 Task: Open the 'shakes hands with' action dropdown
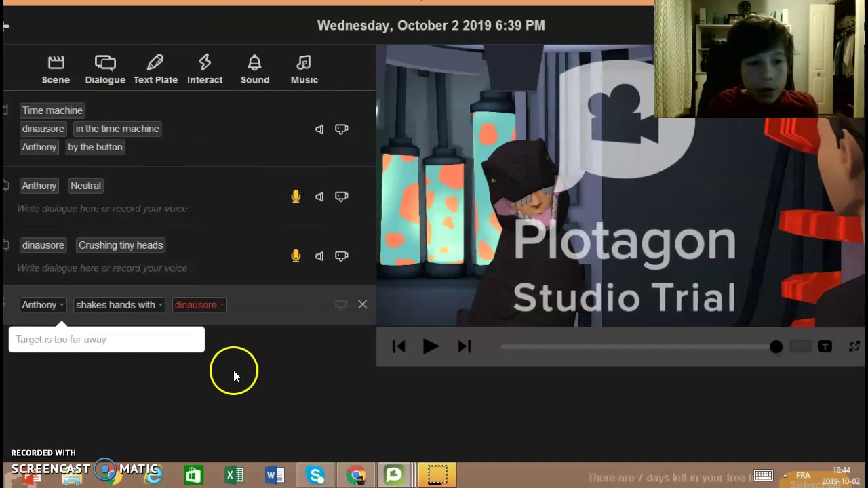coord(119,305)
